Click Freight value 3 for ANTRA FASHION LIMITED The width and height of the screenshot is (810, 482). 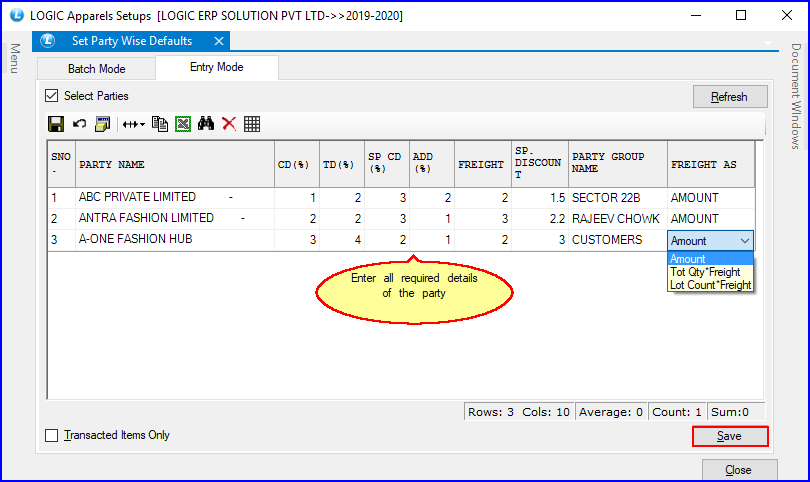(482, 219)
